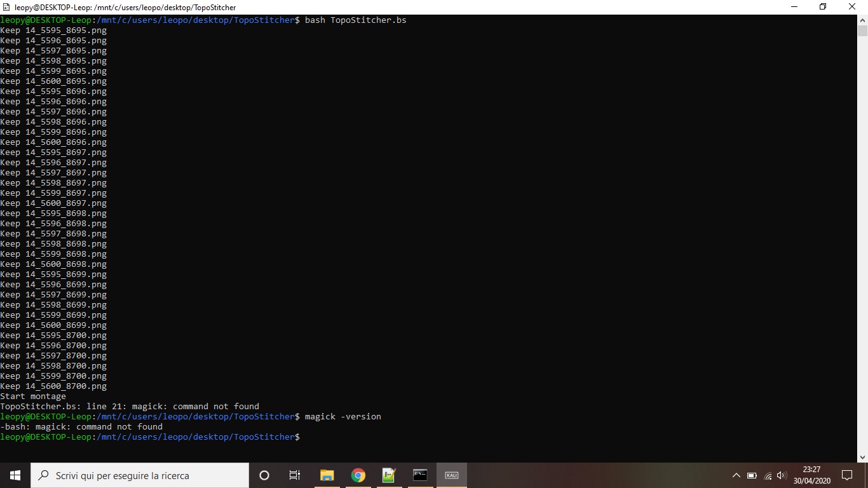Launch Google Chrome from the taskbar
Viewport: 868px width, 488px height.
click(357, 475)
